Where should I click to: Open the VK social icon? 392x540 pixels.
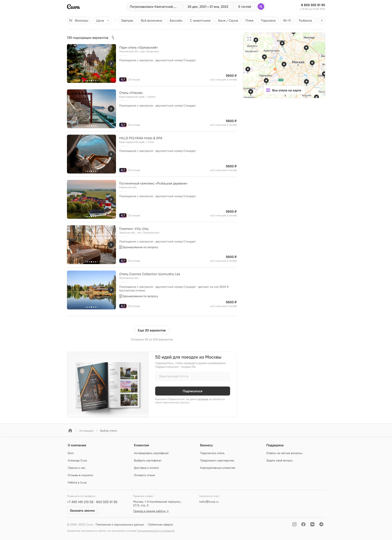click(x=312, y=524)
